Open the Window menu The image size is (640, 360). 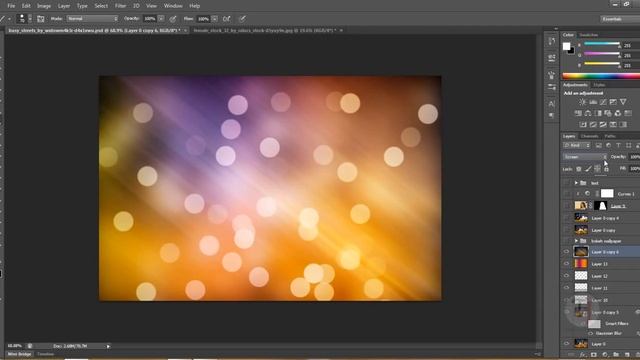[173, 6]
